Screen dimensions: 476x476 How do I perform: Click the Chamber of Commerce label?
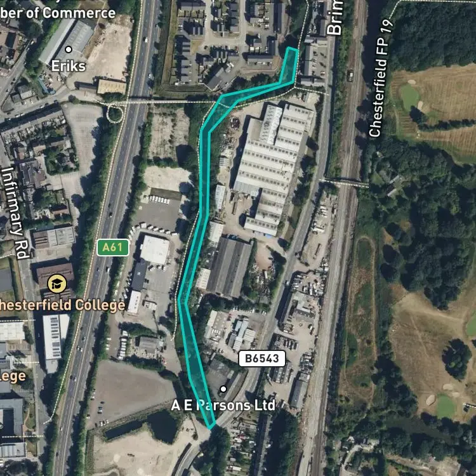click(x=58, y=13)
